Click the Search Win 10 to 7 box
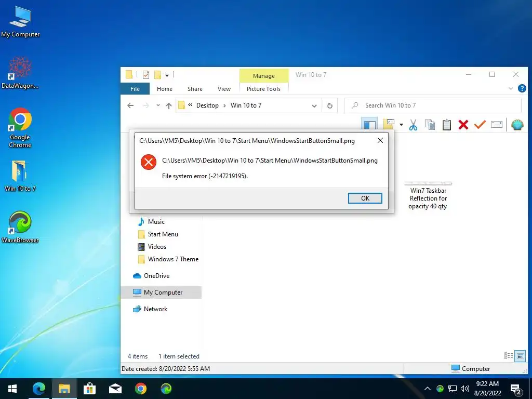 click(x=433, y=105)
